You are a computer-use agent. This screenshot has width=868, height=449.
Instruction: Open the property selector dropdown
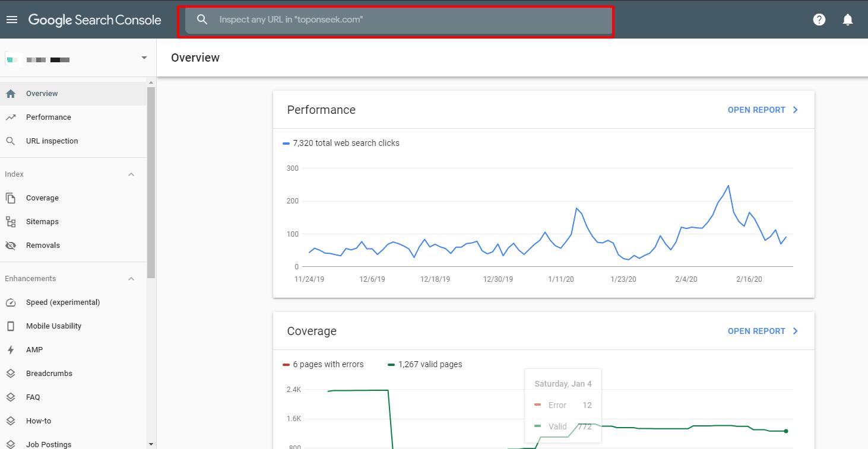(144, 58)
